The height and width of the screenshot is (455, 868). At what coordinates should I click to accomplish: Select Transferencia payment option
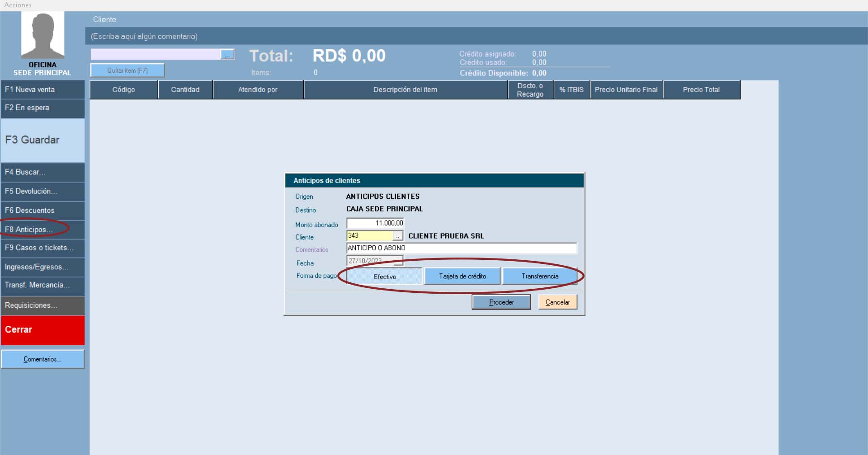[540, 276]
